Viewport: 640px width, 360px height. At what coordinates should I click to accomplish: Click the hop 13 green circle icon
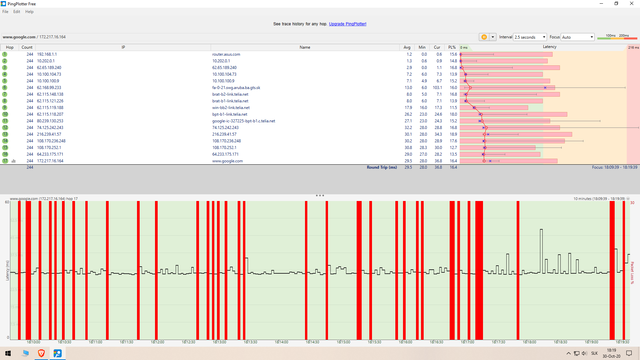click(x=5, y=134)
